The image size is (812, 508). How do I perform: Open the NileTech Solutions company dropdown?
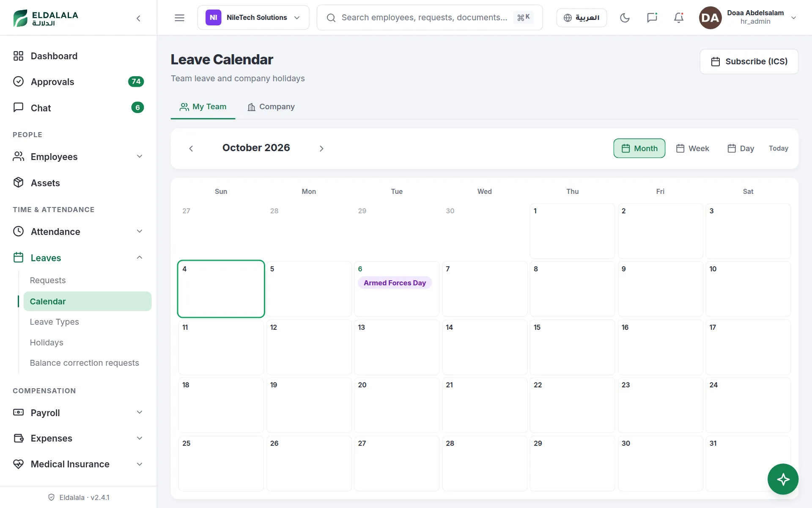tap(253, 18)
